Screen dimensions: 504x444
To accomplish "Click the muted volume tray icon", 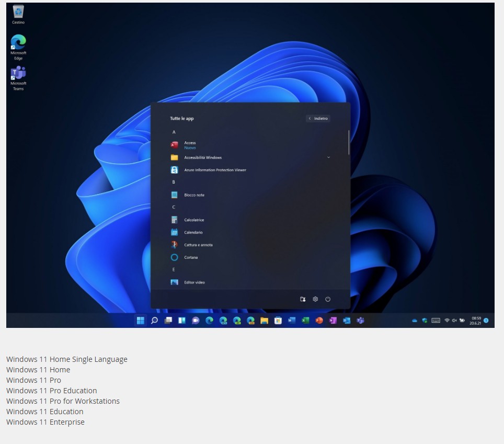I will pyautogui.click(x=454, y=321).
